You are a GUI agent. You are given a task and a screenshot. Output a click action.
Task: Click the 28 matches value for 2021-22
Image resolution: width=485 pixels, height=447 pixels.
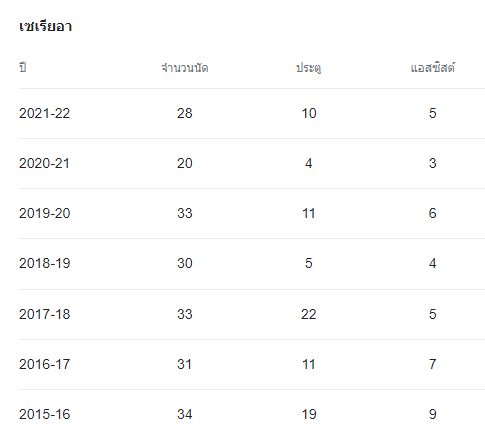185,113
